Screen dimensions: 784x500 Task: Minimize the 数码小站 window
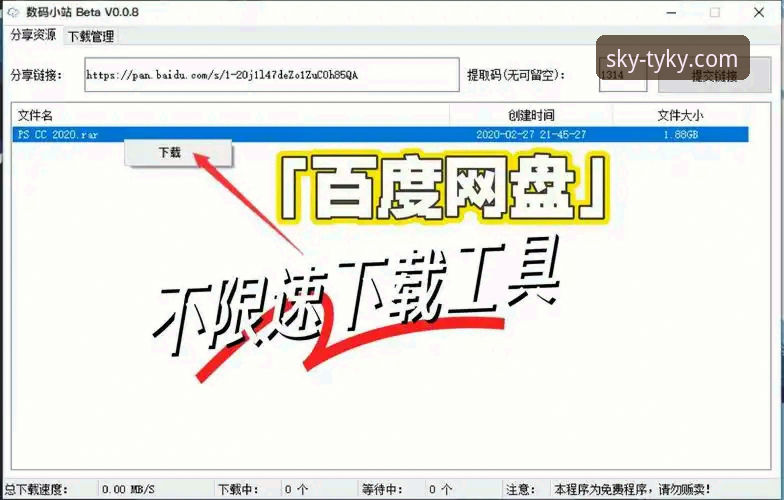click(672, 12)
